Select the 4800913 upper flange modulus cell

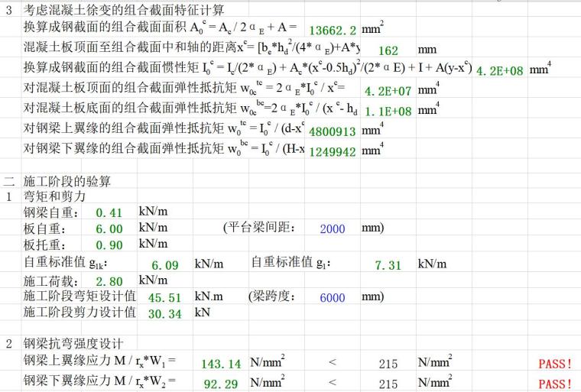332,131
